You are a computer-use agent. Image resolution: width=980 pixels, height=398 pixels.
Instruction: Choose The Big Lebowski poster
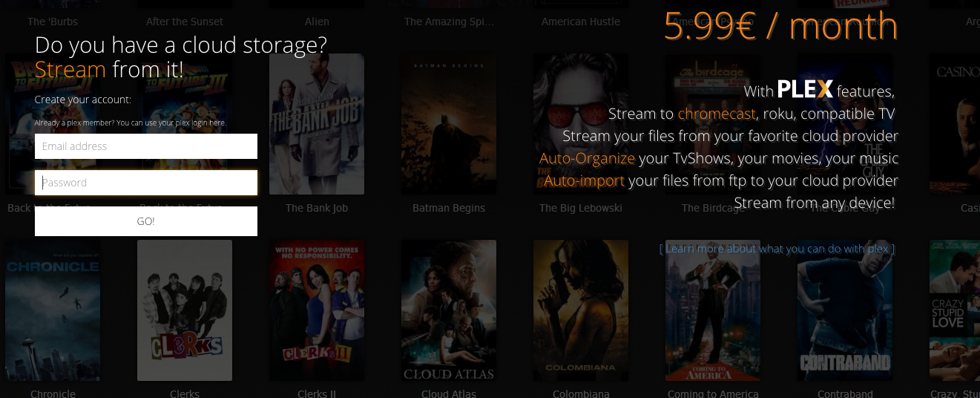[580, 123]
